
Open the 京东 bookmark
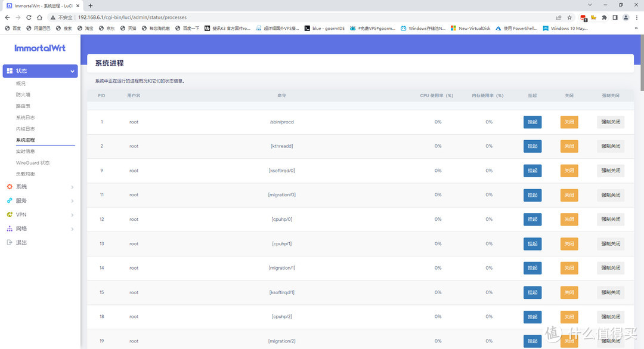click(107, 29)
